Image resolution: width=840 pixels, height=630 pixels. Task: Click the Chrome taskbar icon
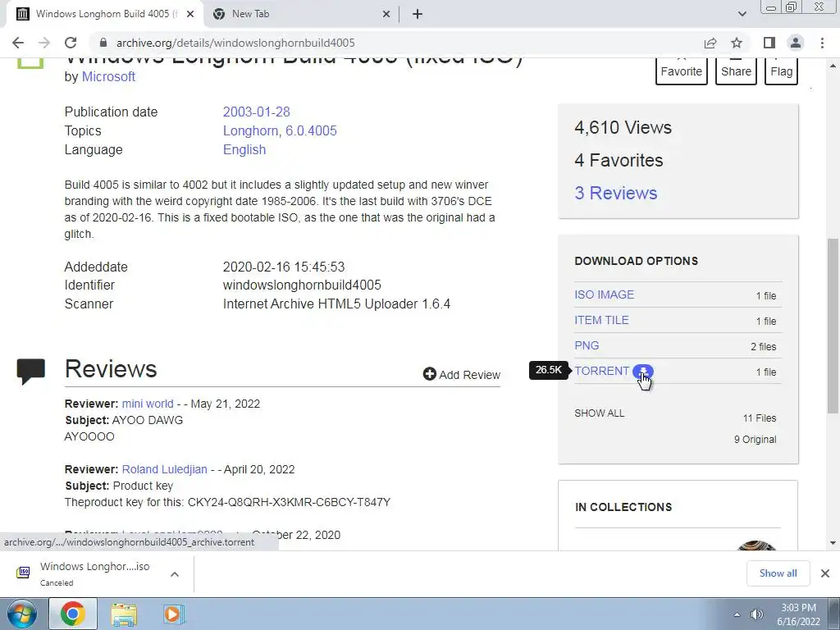(73, 614)
